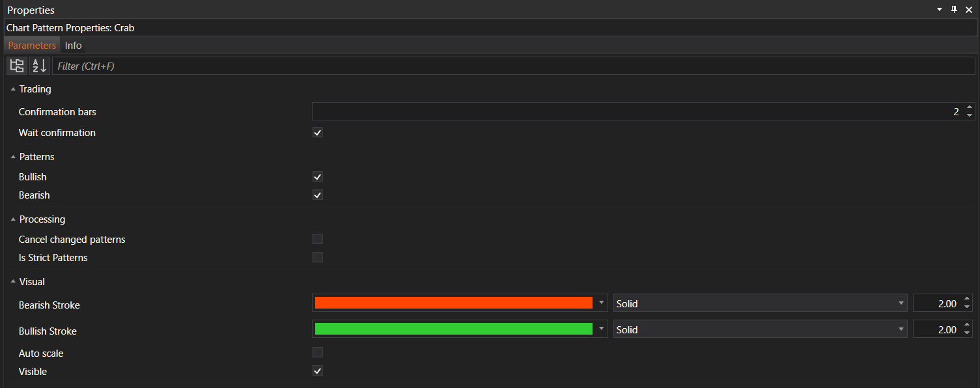This screenshot has width=980, height=388.
Task: Disable the Bullish patterns checkbox
Action: click(318, 177)
